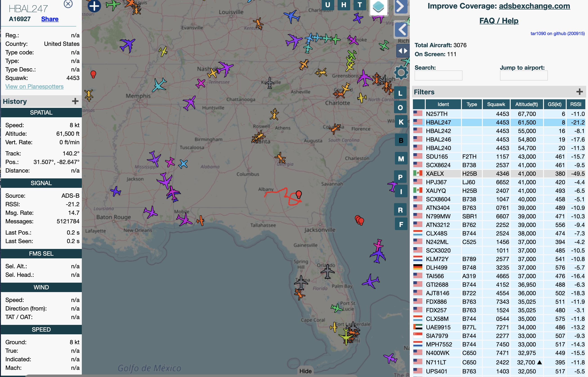Toggle the K map option button
The width and height of the screenshot is (588, 377).
pyautogui.click(x=401, y=122)
